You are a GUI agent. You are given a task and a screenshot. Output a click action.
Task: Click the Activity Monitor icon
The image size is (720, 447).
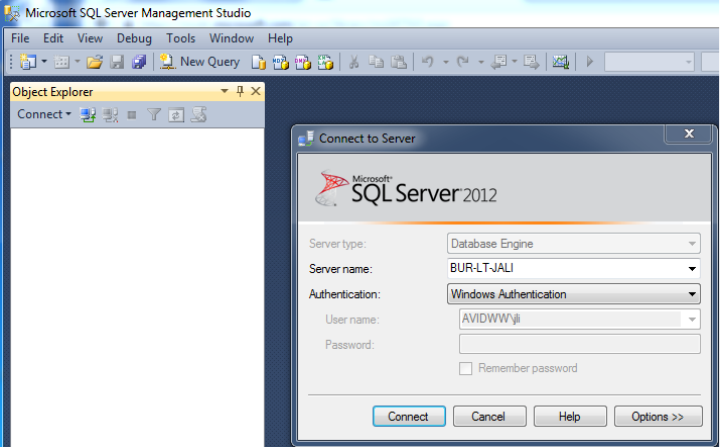point(561,62)
